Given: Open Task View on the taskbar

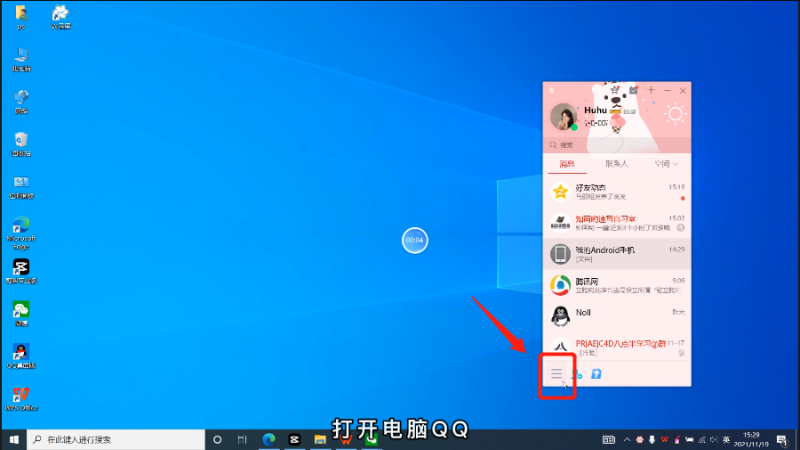Looking at the screenshot, I should click(x=242, y=439).
